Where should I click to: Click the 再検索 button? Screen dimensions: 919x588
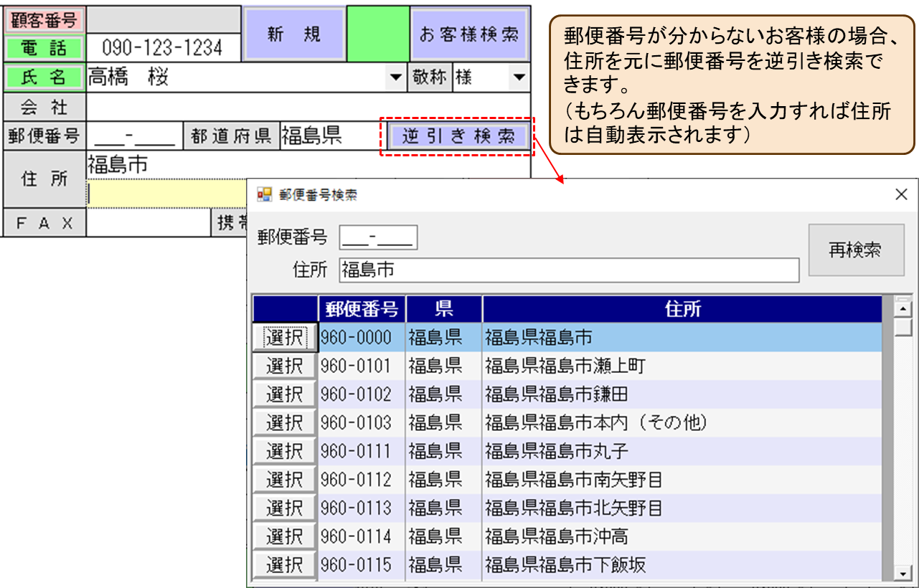(856, 250)
